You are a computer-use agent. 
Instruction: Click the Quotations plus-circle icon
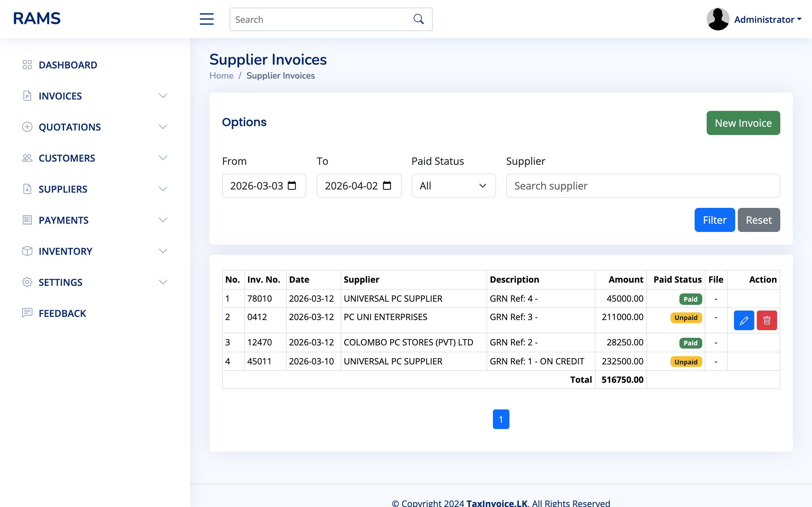pos(27,127)
